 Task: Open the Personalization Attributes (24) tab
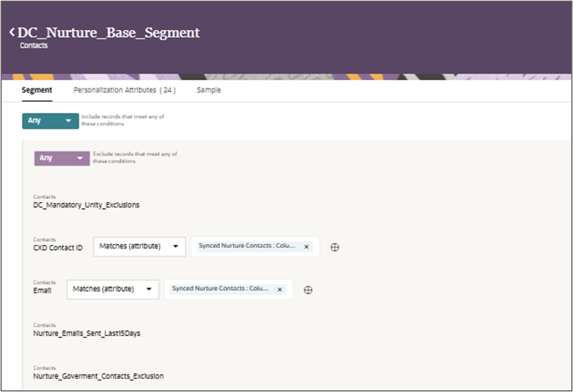(125, 89)
